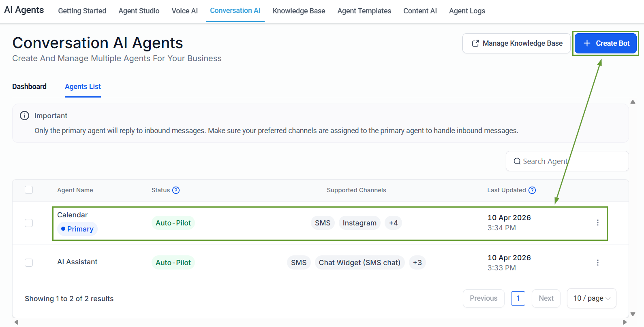Image resolution: width=644 pixels, height=327 pixels.
Task: Expand the +4 channels on Calendar
Action: point(393,223)
